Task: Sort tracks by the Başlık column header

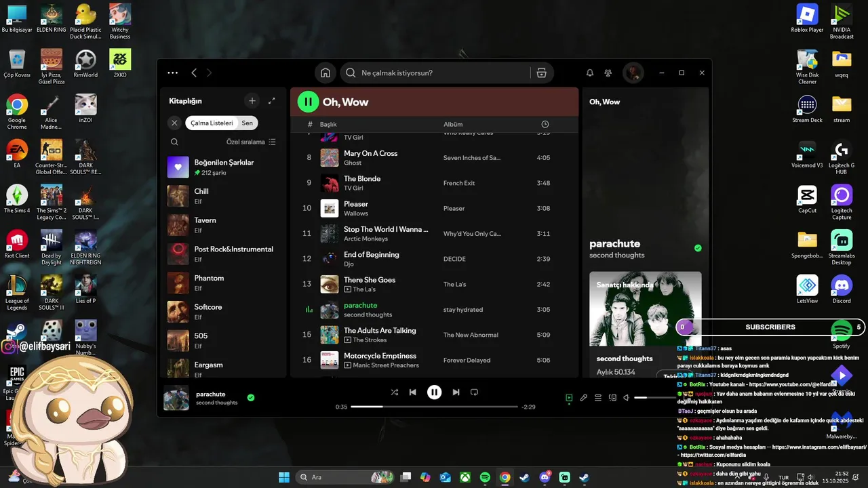Action: (328, 125)
